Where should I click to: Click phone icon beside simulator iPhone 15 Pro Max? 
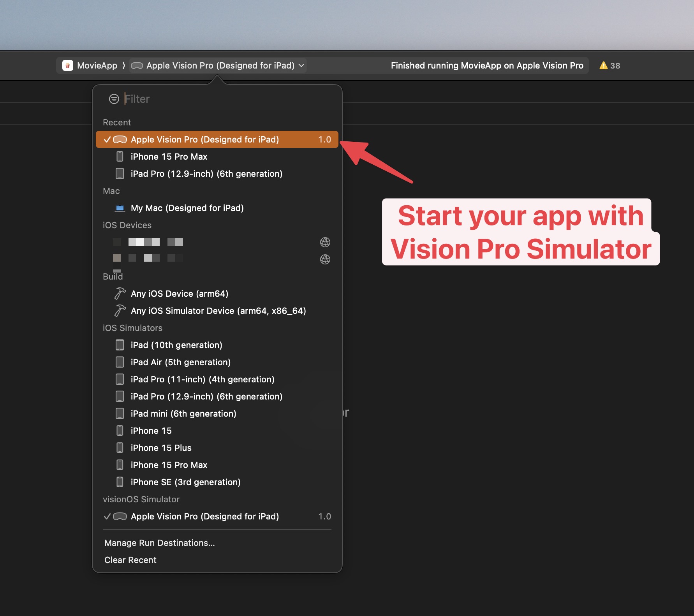pyautogui.click(x=120, y=465)
